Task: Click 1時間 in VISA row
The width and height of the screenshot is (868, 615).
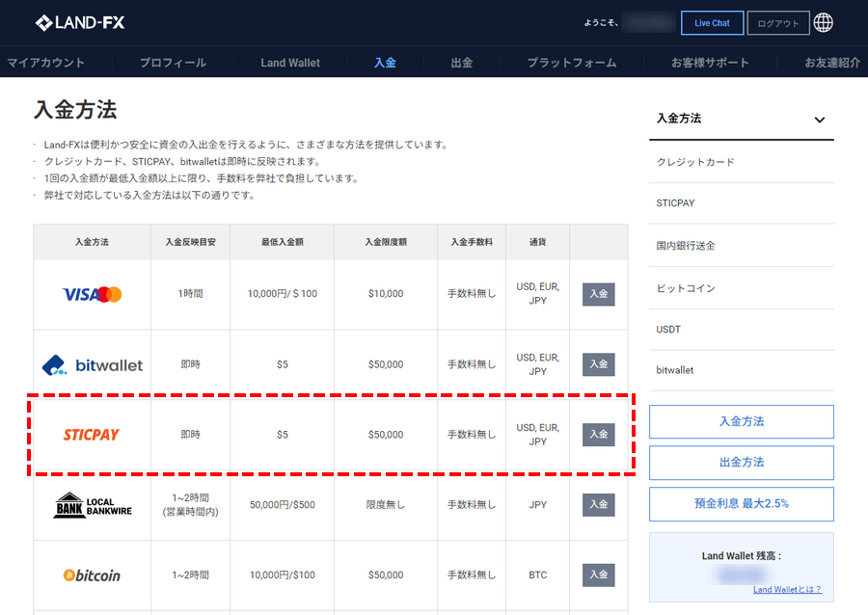Action: pyautogui.click(x=190, y=294)
